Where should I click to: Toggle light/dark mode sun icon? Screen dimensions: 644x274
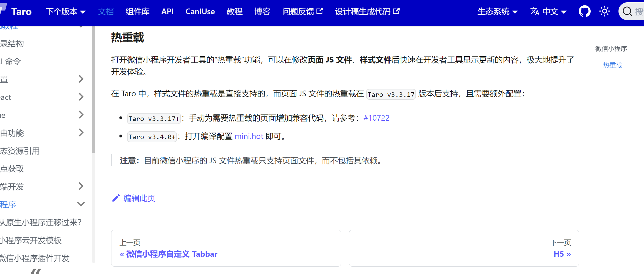[604, 12]
